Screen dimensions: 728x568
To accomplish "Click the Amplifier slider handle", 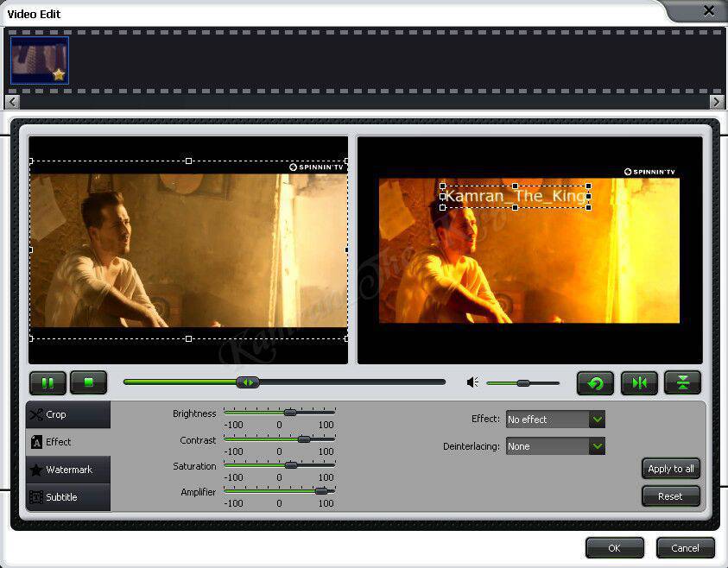I will [321, 491].
